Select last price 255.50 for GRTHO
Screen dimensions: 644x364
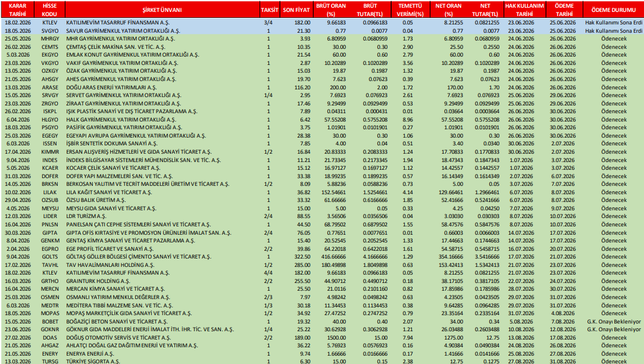coord(302,281)
